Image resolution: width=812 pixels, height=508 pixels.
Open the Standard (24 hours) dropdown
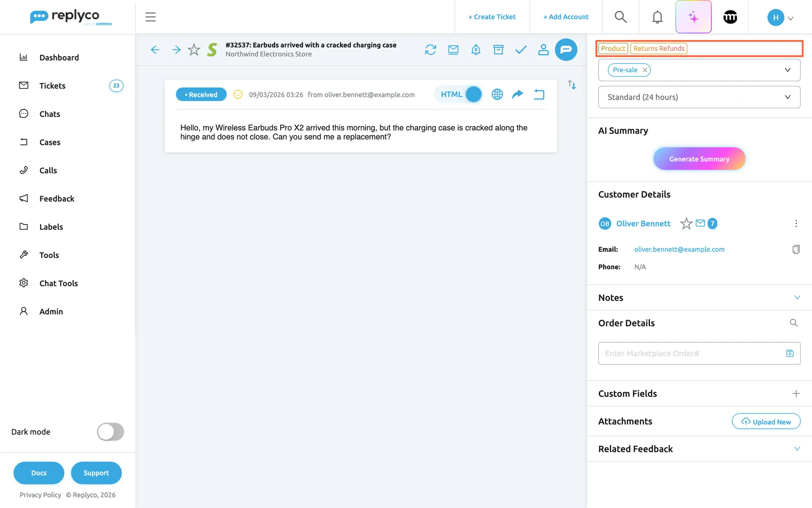(699, 97)
